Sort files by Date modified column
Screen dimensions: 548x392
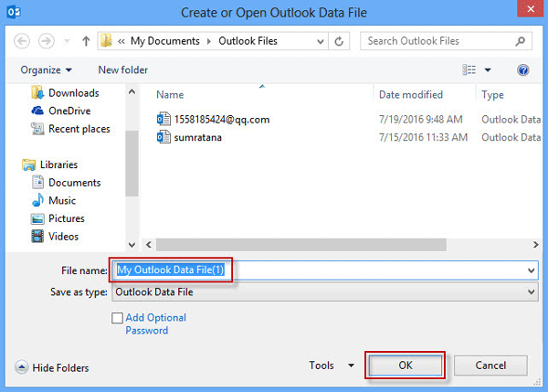click(411, 95)
